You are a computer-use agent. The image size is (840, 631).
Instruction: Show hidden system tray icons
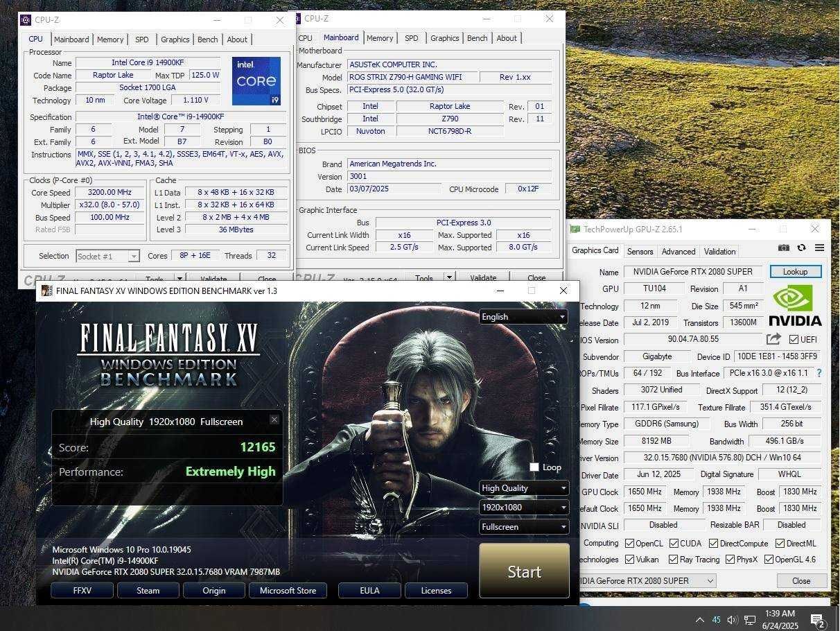tap(699, 620)
